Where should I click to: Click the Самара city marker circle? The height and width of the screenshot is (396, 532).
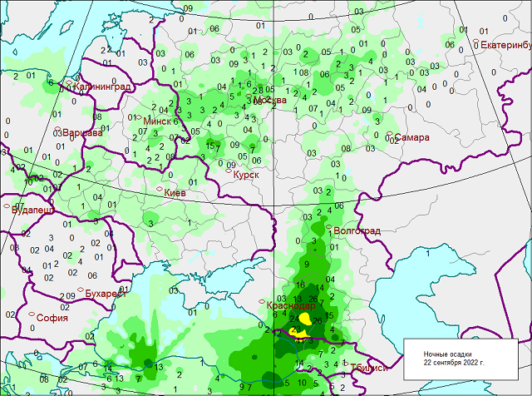[390, 134]
